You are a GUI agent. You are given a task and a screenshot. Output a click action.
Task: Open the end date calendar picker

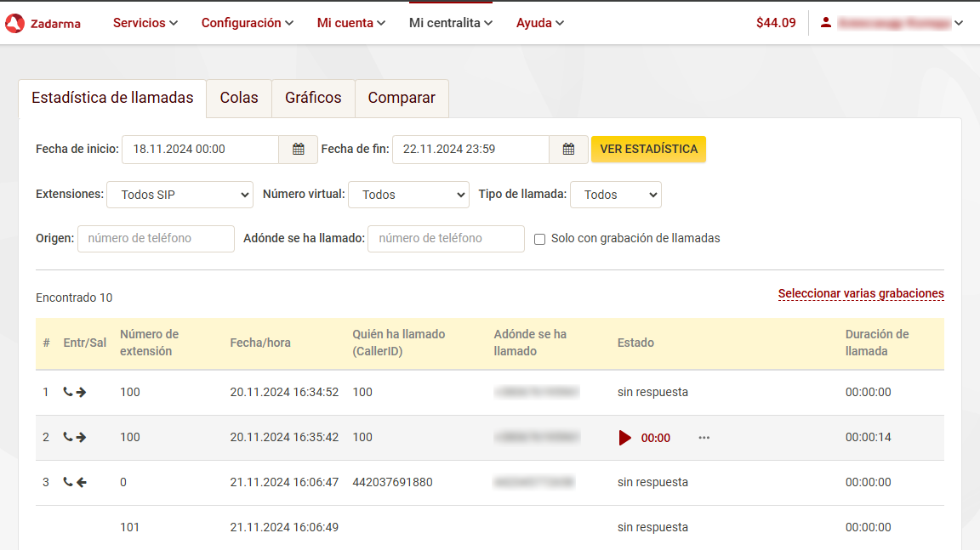[568, 150]
